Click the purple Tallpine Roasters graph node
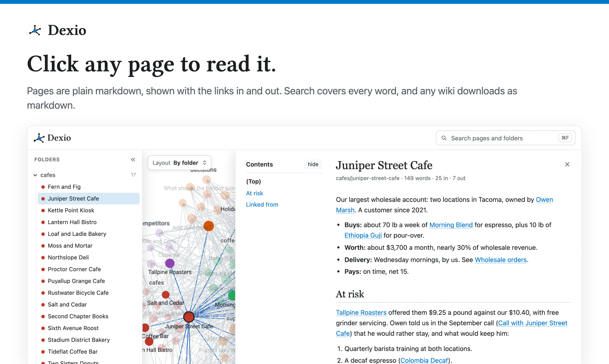Screen dimensions: 609x364 point(170,263)
